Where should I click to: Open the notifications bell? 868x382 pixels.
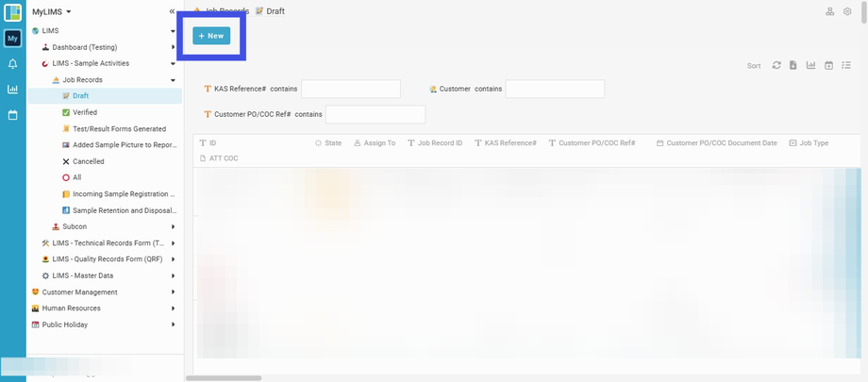(12, 64)
